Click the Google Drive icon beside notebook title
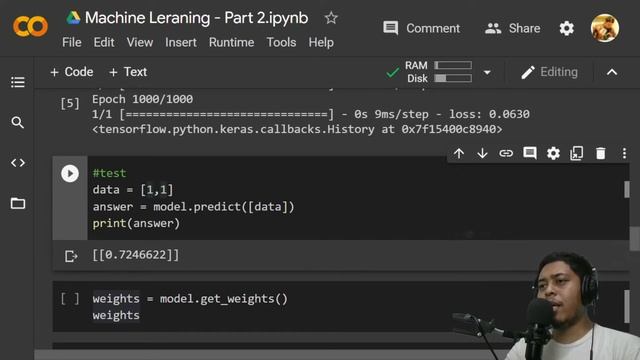The height and width of the screenshot is (360, 640). pyautogui.click(x=73, y=18)
